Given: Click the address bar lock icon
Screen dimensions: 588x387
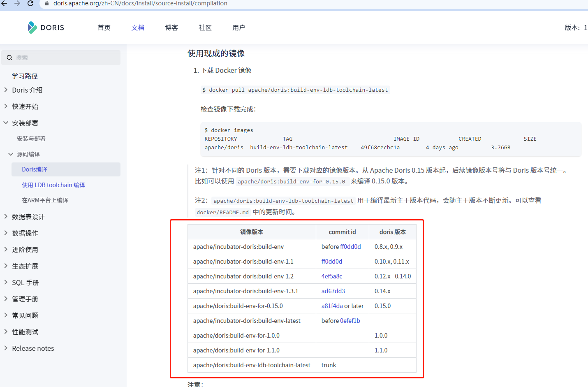Looking at the screenshot, I should point(47,3).
